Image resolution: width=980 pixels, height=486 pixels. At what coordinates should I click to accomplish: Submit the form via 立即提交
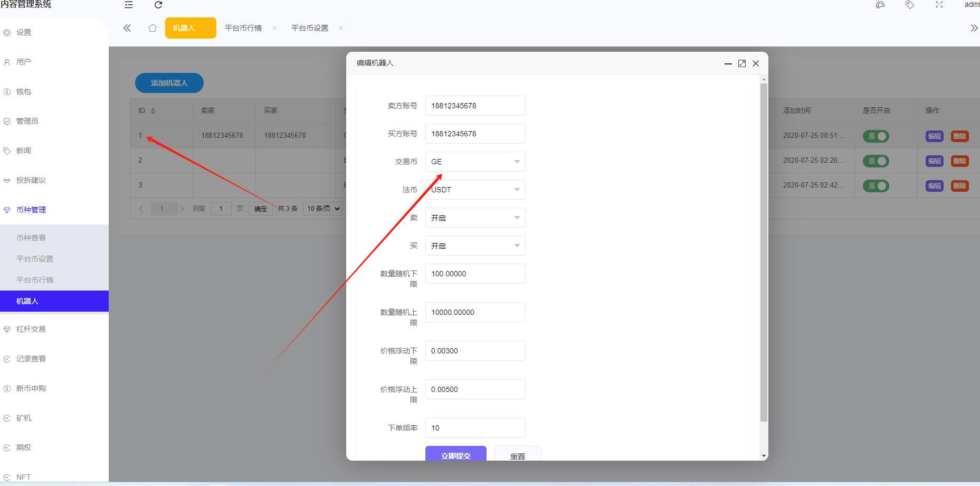pos(455,454)
